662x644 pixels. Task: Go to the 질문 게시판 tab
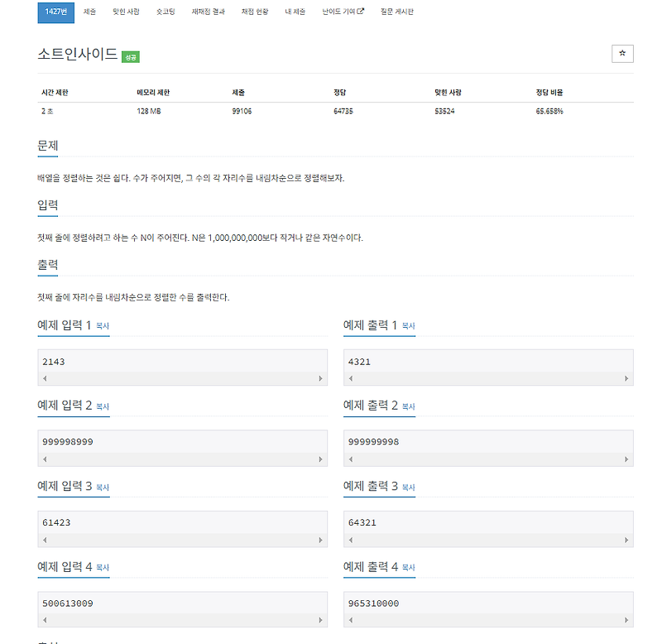tap(397, 12)
